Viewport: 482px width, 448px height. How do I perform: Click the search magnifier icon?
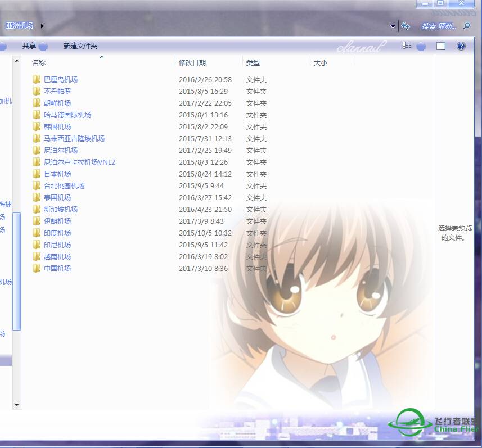466,26
